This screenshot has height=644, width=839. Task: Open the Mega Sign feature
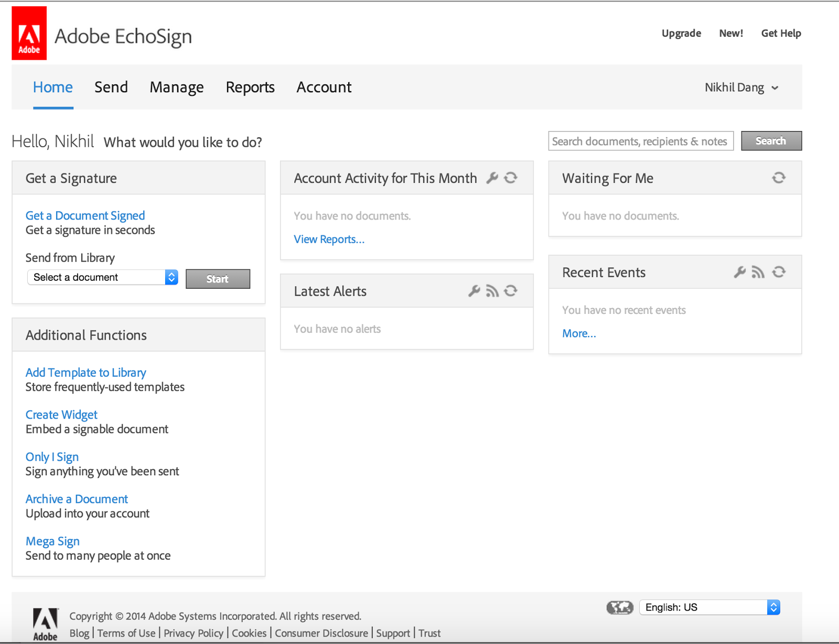coord(52,541)
